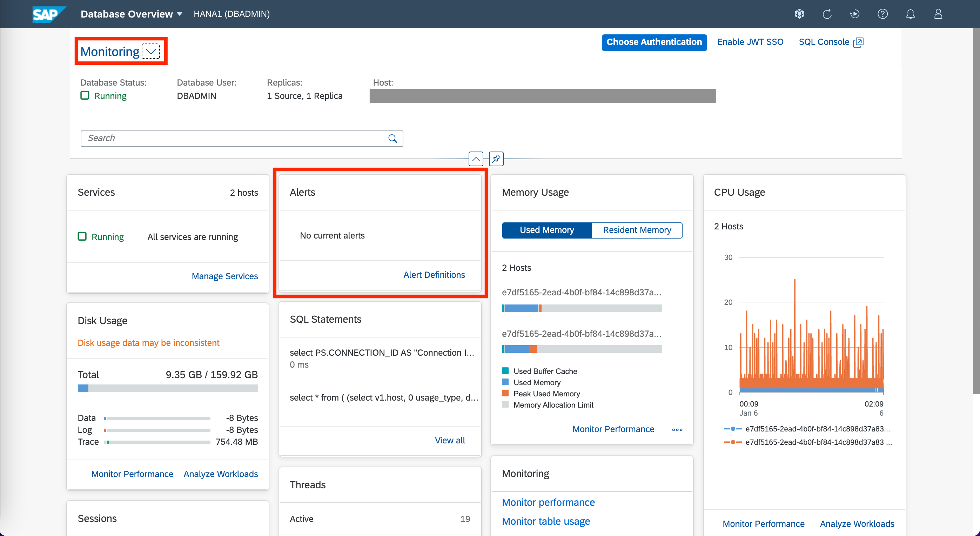Click the Choose Authentication button
The image size is (980, 536).
[654, 42]
